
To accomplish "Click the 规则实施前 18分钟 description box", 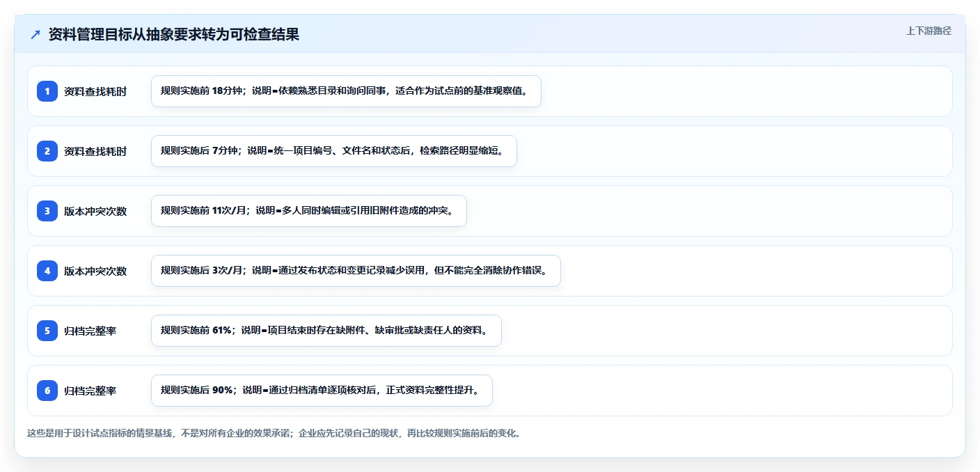I will coord(346,91).
